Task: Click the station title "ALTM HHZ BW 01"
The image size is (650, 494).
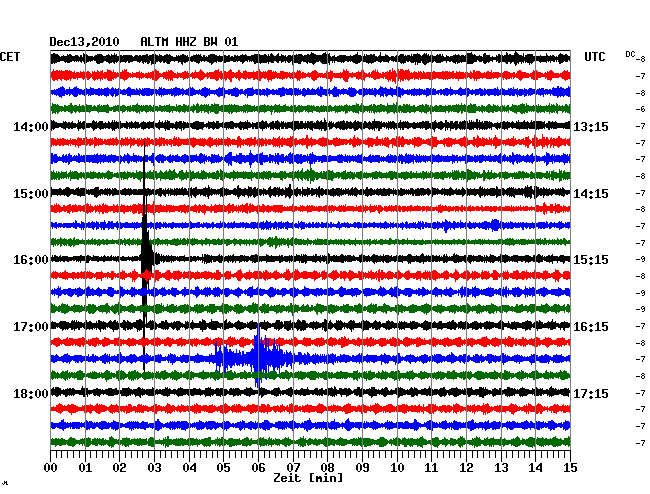Action: tap(189, 42)
